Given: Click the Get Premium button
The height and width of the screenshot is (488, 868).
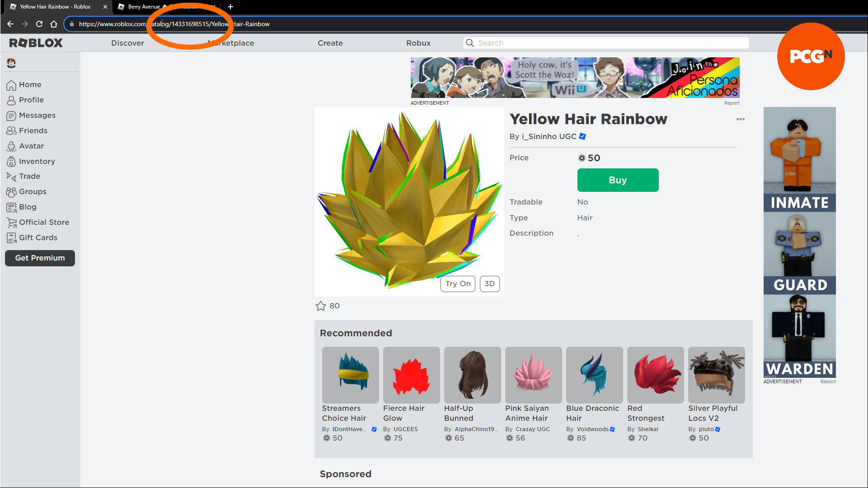Looking at the screenshot, I should (40, 258).
